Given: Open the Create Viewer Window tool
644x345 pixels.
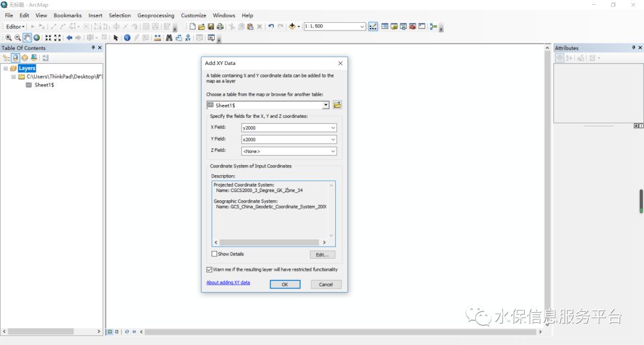Looking at the screenshot, I should coord(211,38).
